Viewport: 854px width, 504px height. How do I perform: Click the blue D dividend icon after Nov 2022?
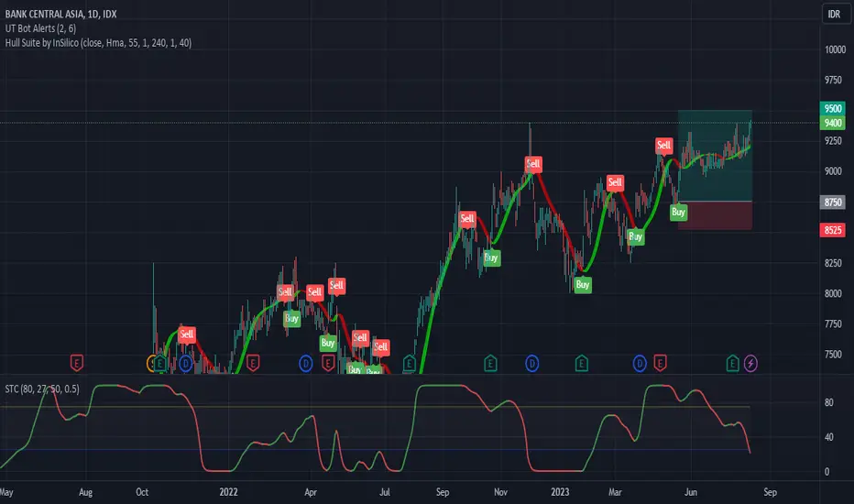pyautogui.click(x=532, y=364)
